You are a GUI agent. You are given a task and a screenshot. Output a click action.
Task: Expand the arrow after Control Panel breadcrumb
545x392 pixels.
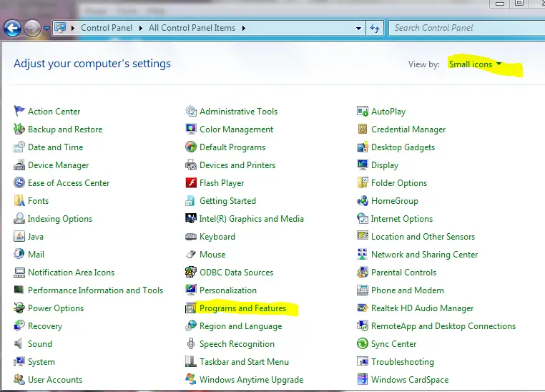(140, 28)
